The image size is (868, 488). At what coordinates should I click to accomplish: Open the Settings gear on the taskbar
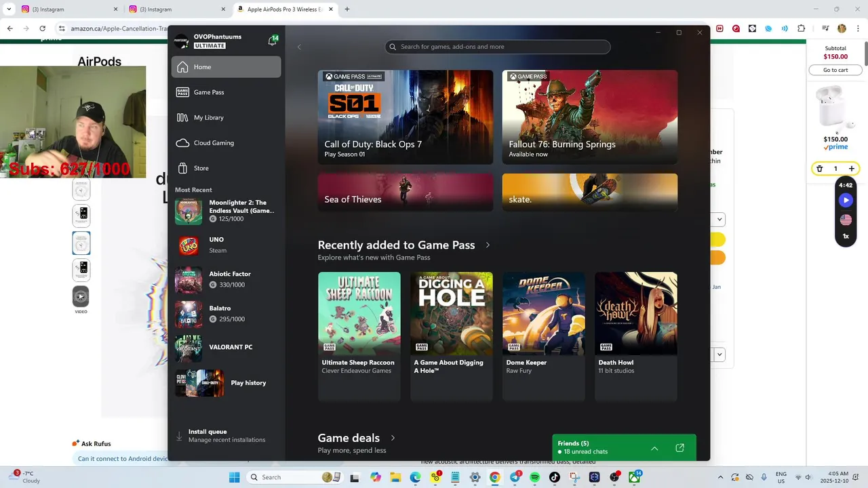click(475, 477)
